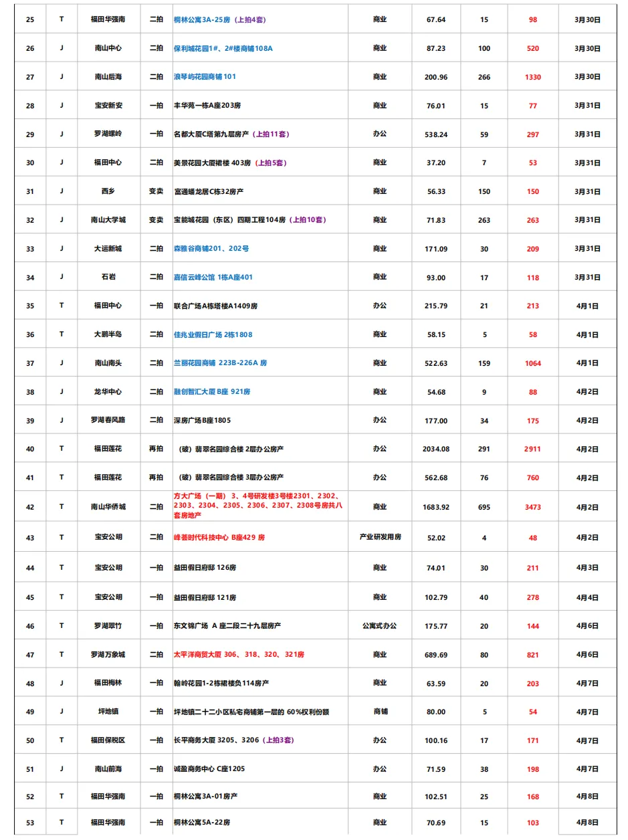Select district cell 南山南头
Image resolution: width=628 pixels, height=840 pixels.
point(108,363)
